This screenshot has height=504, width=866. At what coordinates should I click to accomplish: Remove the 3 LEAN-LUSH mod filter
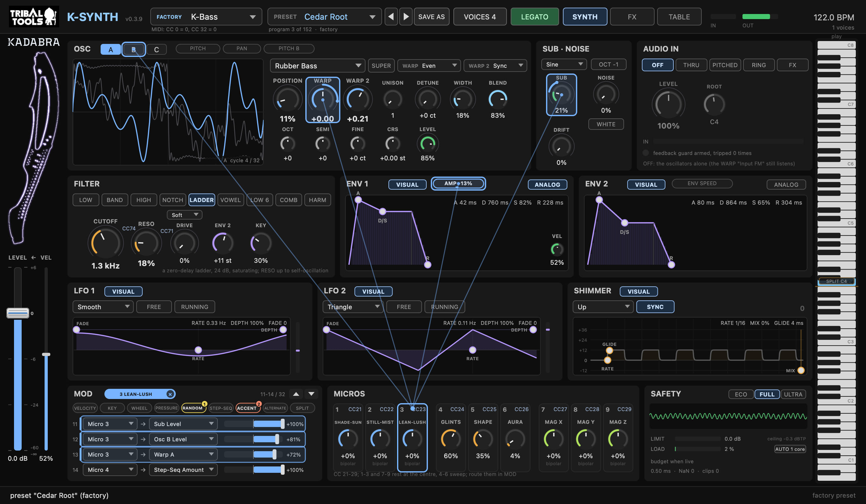[x=170, y=394]
